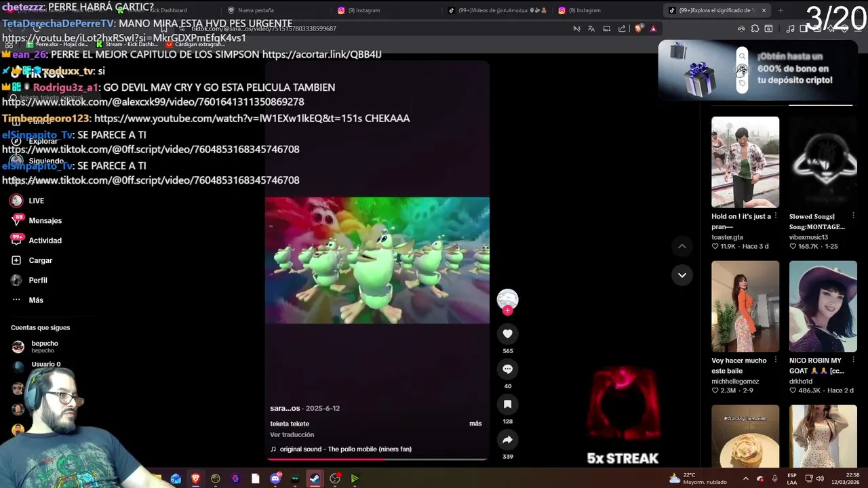Switch to the Videos de GotAraiza tab
The image size is (868, 488).
click(x=499, y=10)
